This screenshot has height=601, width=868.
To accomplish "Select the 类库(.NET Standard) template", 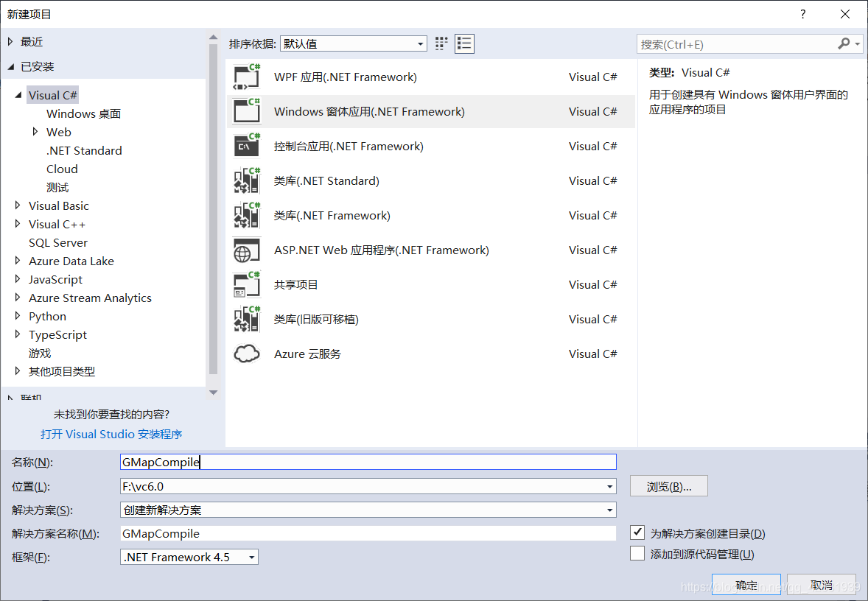I will (325, 180).
